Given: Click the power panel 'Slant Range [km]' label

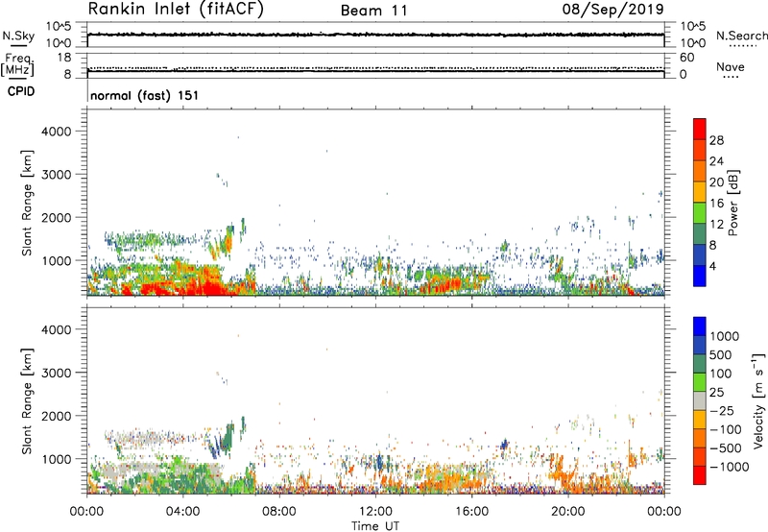Looking at the screenshot, I should coord(27,203).
